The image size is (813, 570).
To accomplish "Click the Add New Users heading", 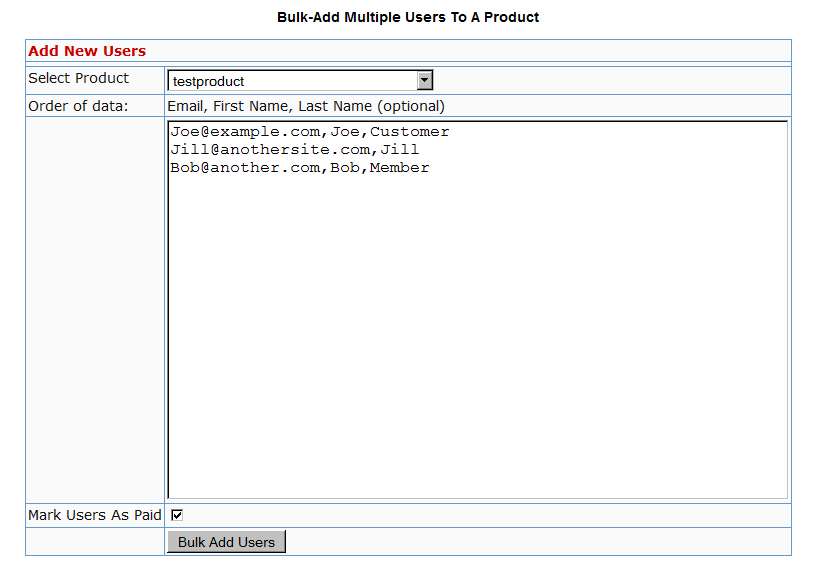I will [x=87, y=51].
